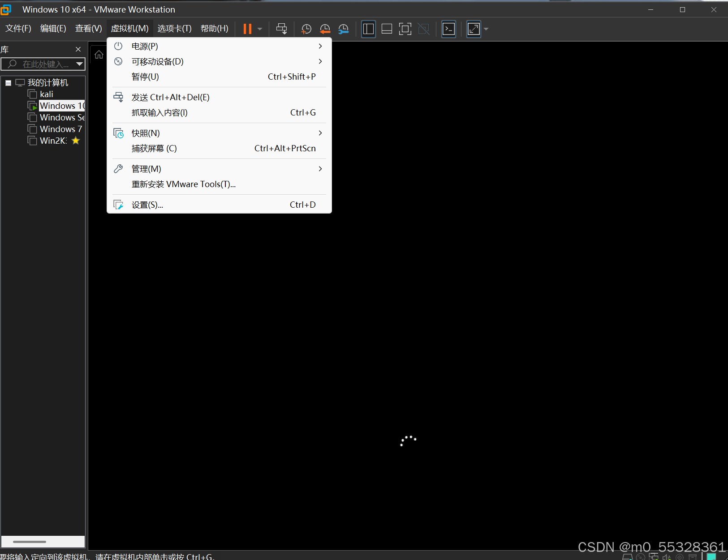Expand the 可移动设备(D) submenu

click(219, 61)
